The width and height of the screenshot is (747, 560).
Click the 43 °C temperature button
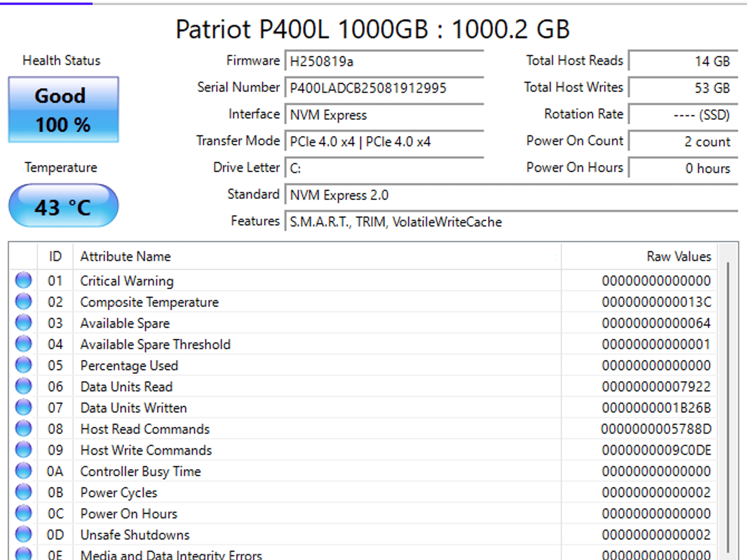tap(63, 206)
